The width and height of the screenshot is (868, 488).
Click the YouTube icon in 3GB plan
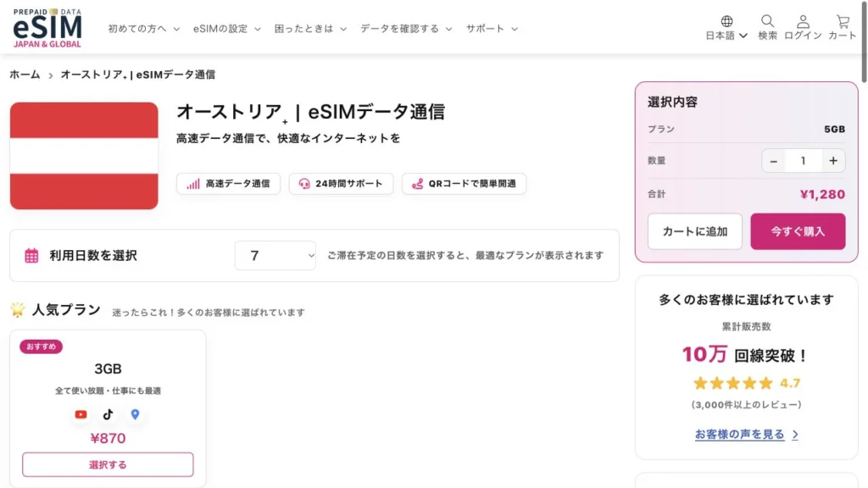pyautogui.click(x=81, y=413)
